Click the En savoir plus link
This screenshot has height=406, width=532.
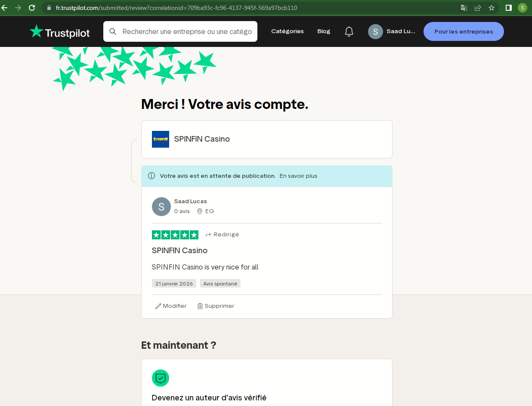coord(298,176)
